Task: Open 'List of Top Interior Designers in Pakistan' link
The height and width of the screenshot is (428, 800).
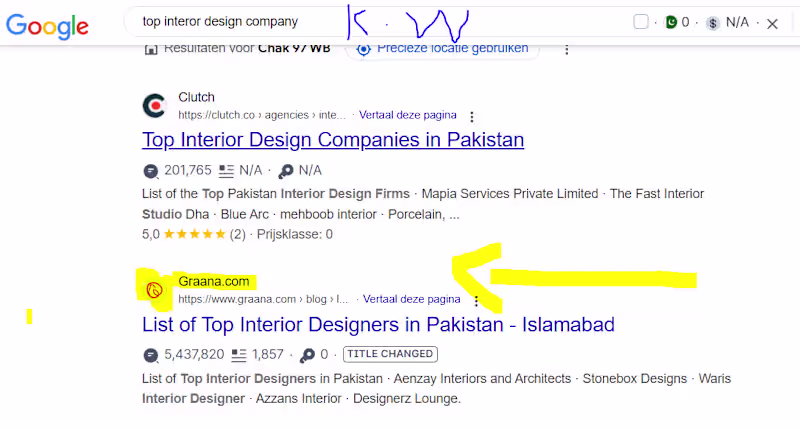Action: click(x=378, y=324)
